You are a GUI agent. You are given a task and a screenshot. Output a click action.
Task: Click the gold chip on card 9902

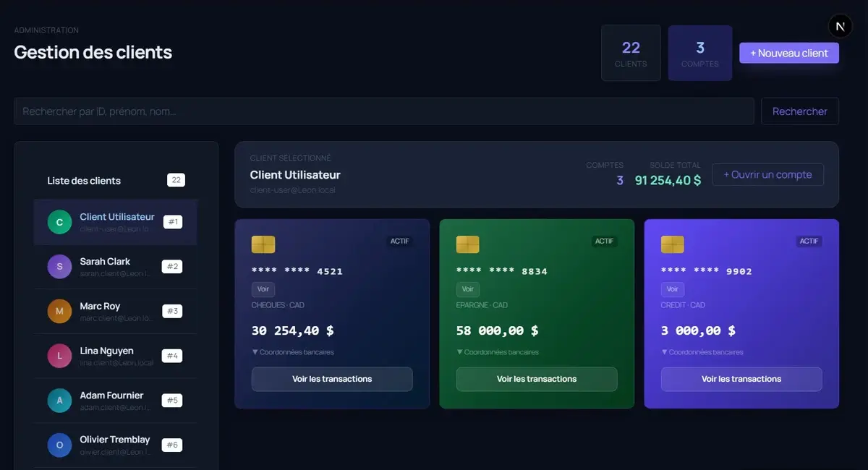click(x=673, y=244)
